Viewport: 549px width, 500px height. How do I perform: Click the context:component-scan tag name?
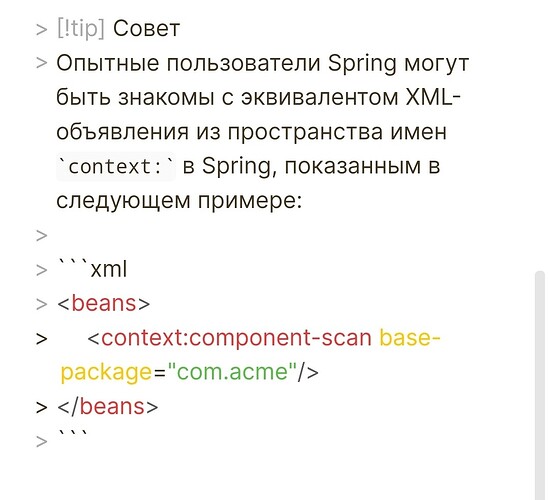tap(236, 338)
